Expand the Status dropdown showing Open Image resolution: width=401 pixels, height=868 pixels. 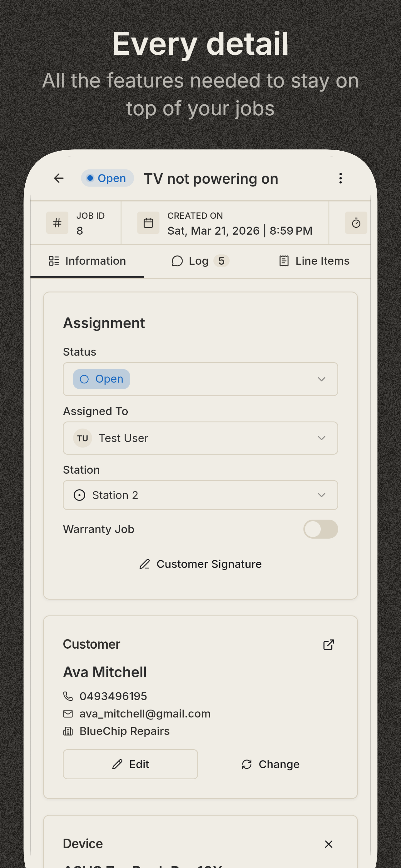(x=200, y=379)
